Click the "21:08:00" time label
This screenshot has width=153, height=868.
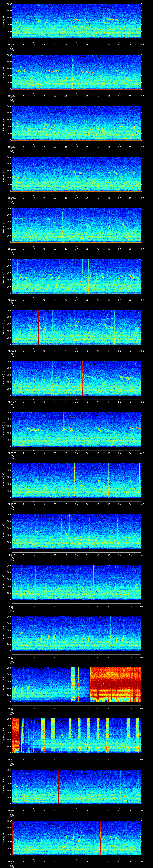pyautogui.click(x=12, y=402)
